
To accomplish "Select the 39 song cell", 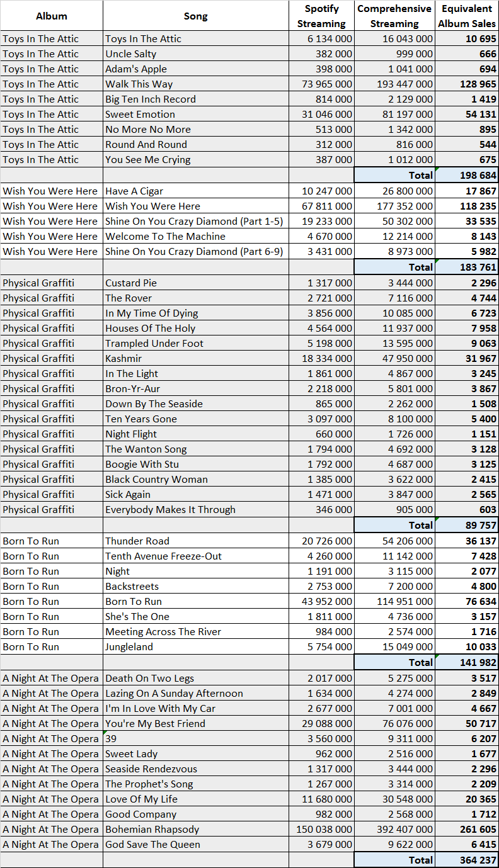I will click(195, 738).
